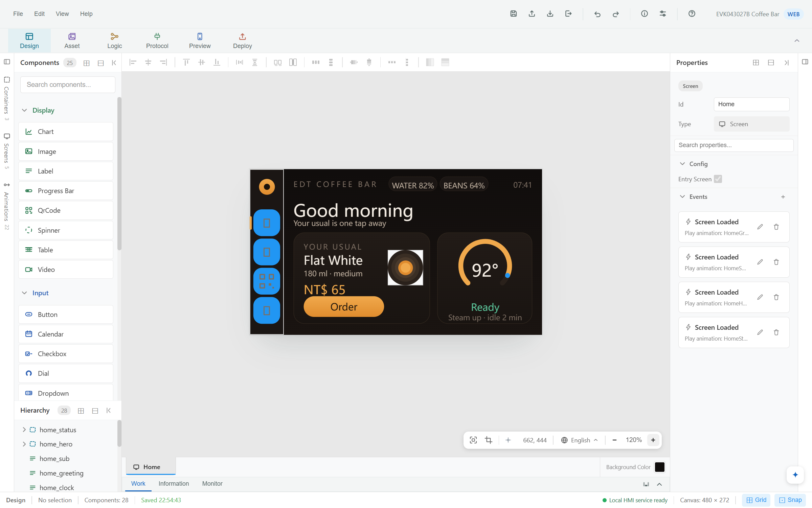Click the Order button on canvas
The width and height of the screenshot is (812, 508).
point(344,307)
